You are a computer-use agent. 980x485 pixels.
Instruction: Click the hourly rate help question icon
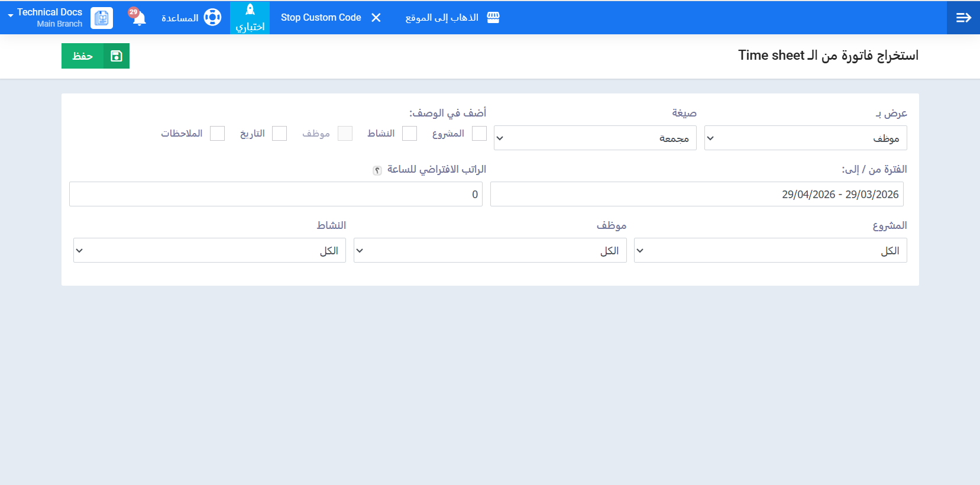click(377, 170)
